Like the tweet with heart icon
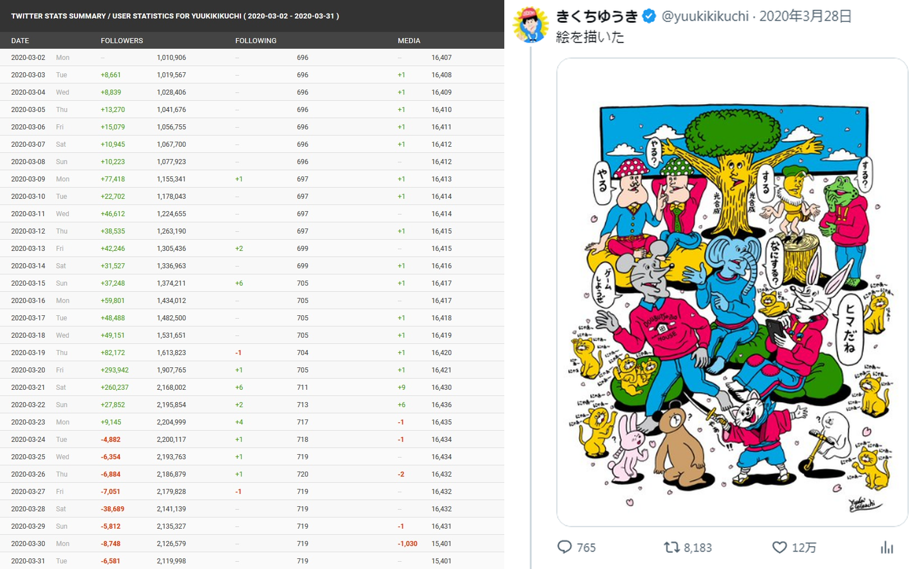The image size is (924, 569). (779, 547)
